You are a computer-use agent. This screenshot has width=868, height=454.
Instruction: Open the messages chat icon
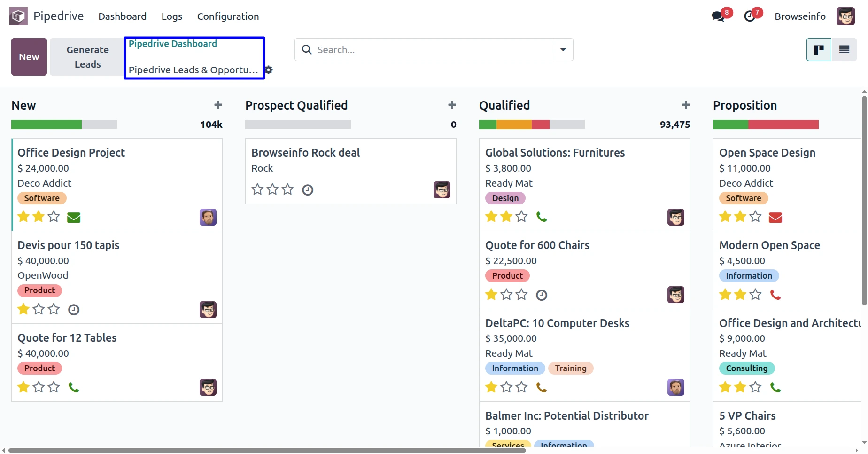[x=718, y=17]
